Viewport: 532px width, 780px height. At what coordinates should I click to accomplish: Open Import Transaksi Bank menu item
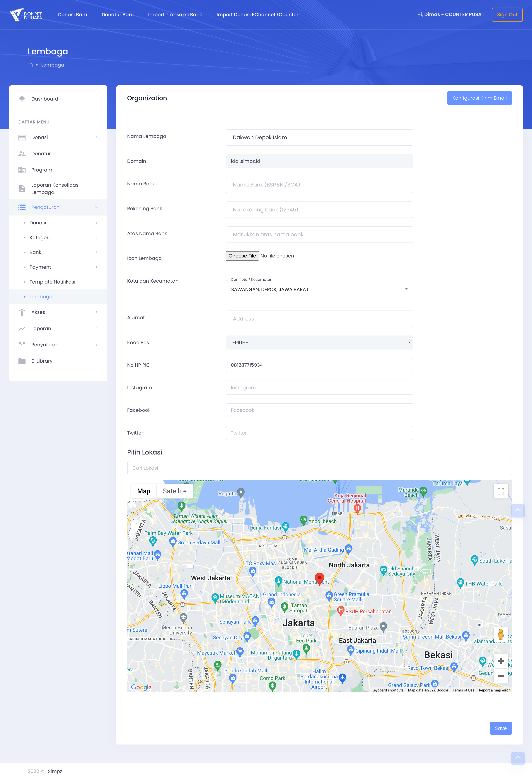click(175, 14)
